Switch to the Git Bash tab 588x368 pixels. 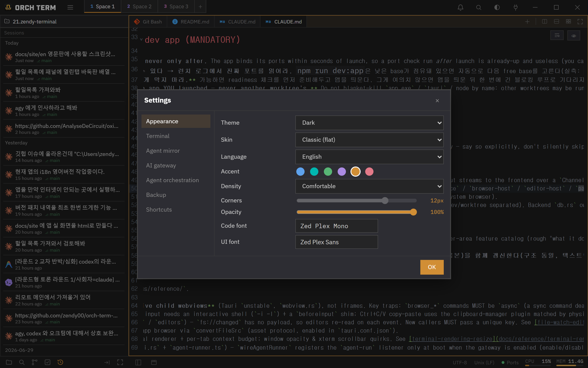[148, 22]
